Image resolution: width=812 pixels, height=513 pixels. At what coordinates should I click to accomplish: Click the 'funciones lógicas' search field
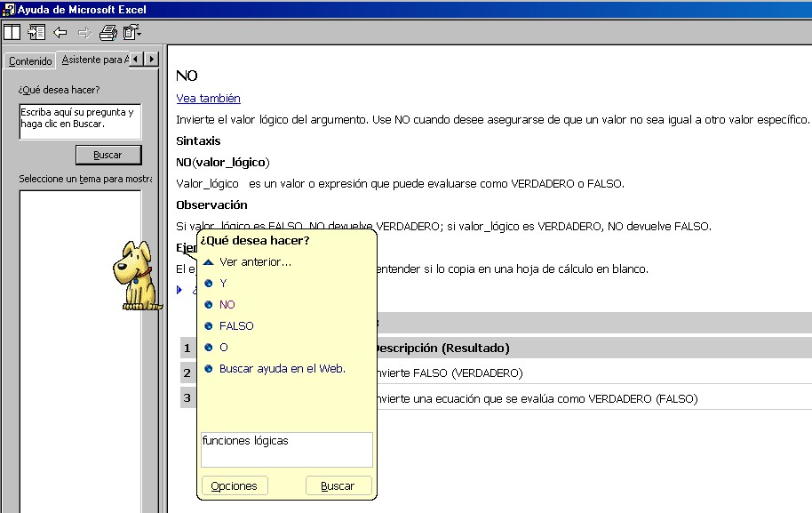pyautogui.click(x=287, y=450)
